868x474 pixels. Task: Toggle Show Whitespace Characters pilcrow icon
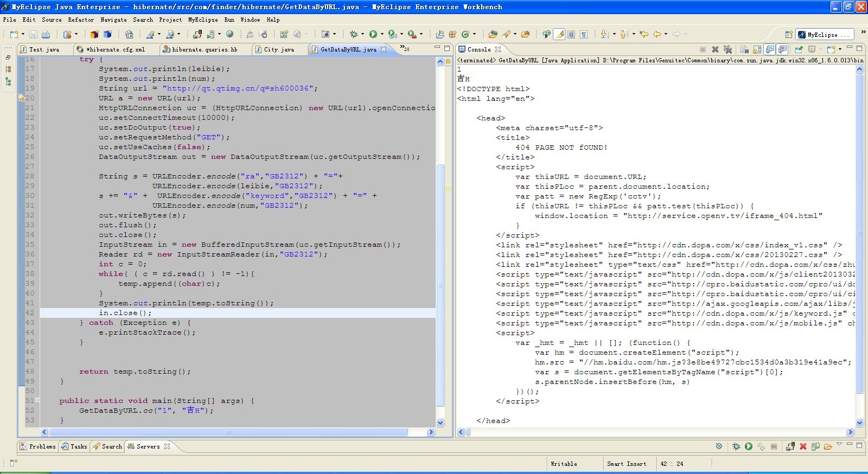pos(584,34)
